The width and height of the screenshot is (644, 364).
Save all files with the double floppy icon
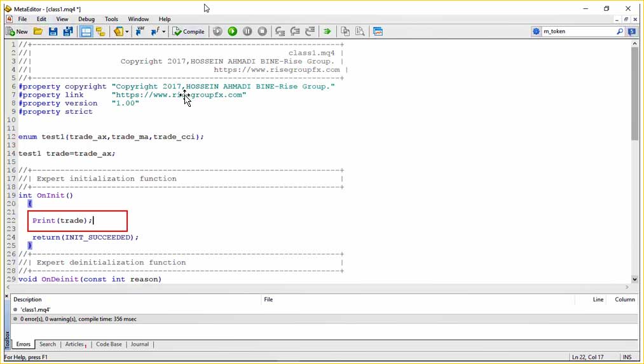point(68,32)
